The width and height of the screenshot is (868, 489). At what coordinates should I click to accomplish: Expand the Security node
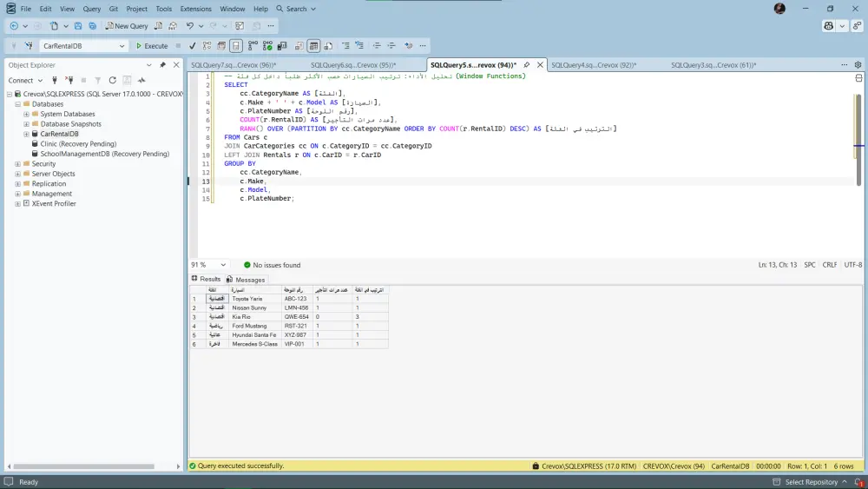pos(17,164)
